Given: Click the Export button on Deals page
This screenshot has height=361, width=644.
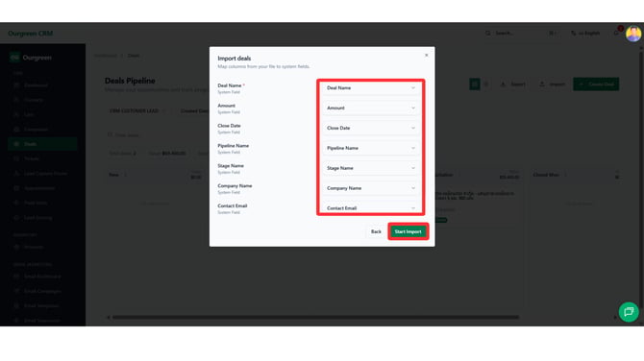Looking at the screenshot, I should click(x=513, y=84).
